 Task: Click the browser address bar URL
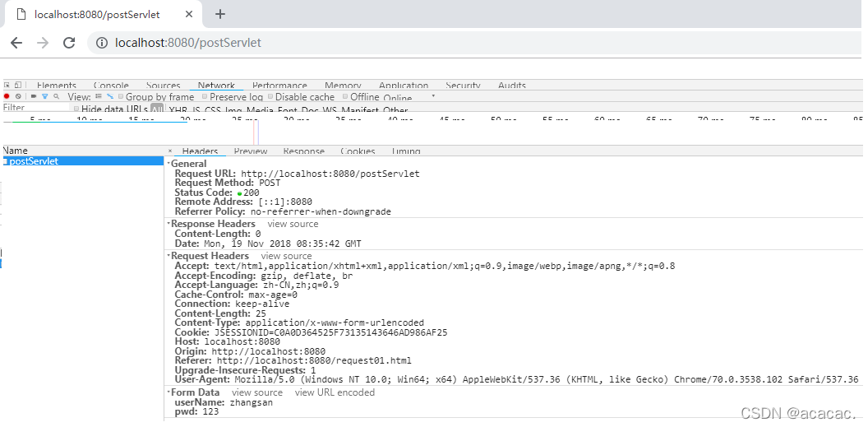click(x=188, y=43)
